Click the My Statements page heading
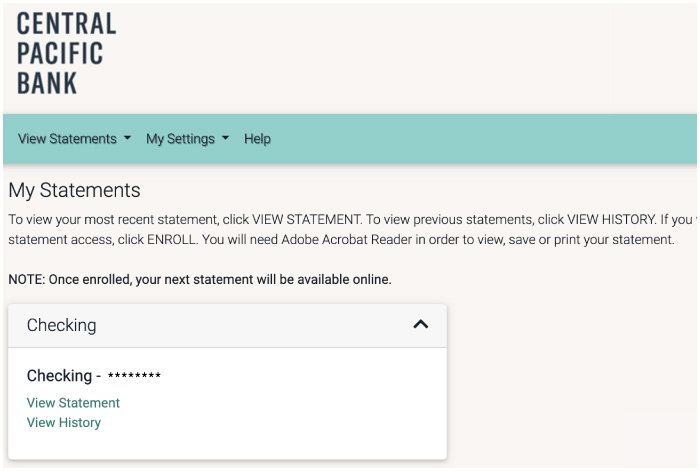This screenshot has width=700, height=471. click(74, 190)
